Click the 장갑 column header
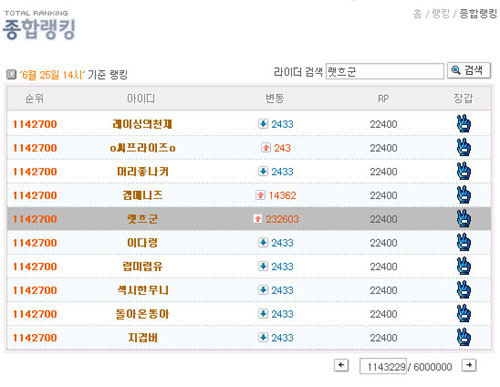This screenshot has width=500, height=387. pyautogui.click(x=463, y=98)
